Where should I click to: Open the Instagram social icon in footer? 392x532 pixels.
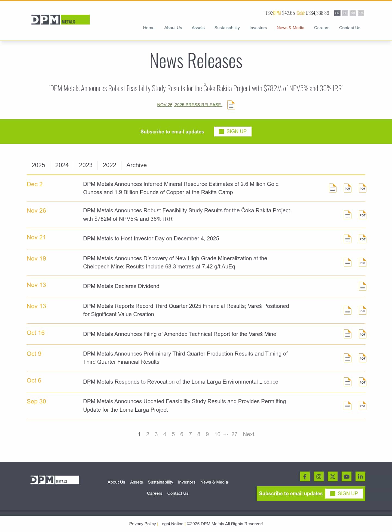coord(319,476)
